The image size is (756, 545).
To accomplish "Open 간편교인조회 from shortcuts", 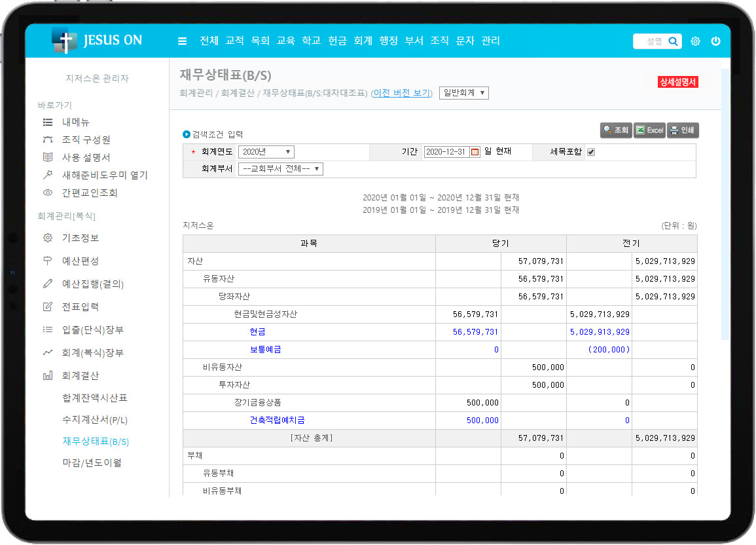I will (x=90, y=193).
